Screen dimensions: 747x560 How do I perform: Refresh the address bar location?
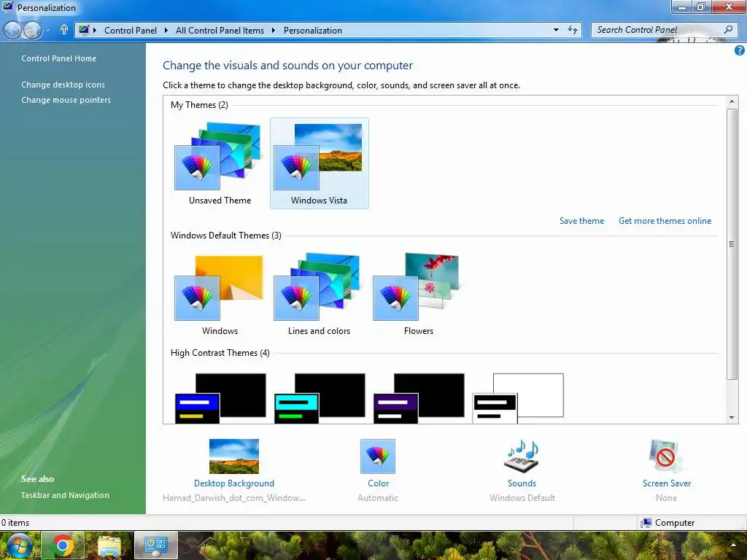[573, 30]
